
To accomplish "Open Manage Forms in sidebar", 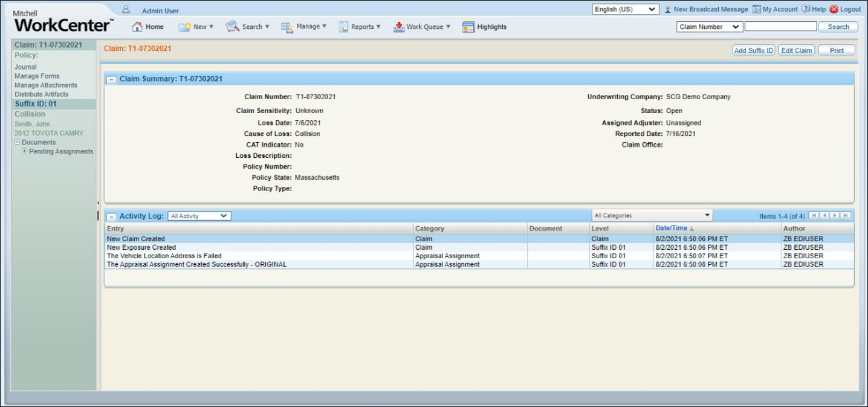I will (37, 76).
